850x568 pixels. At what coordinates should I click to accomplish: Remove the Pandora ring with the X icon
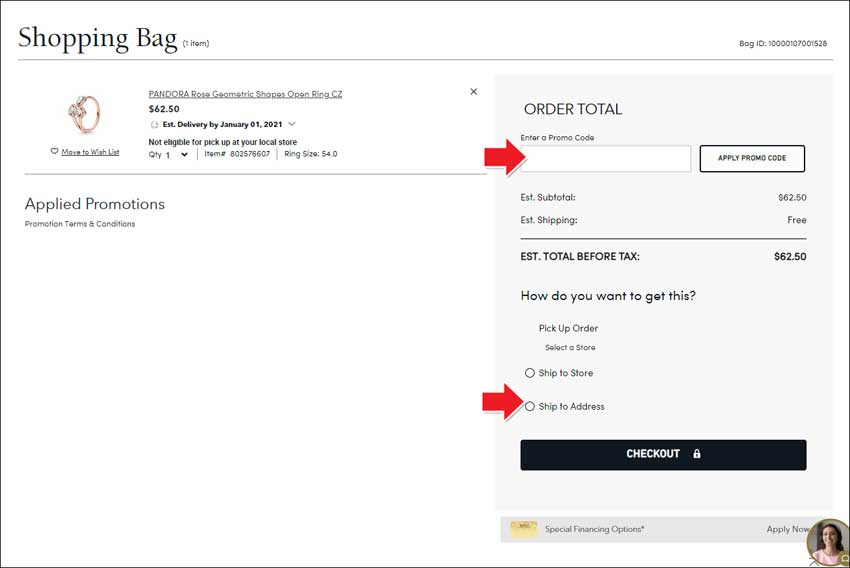pyautogui.click(x=473, y=92)
